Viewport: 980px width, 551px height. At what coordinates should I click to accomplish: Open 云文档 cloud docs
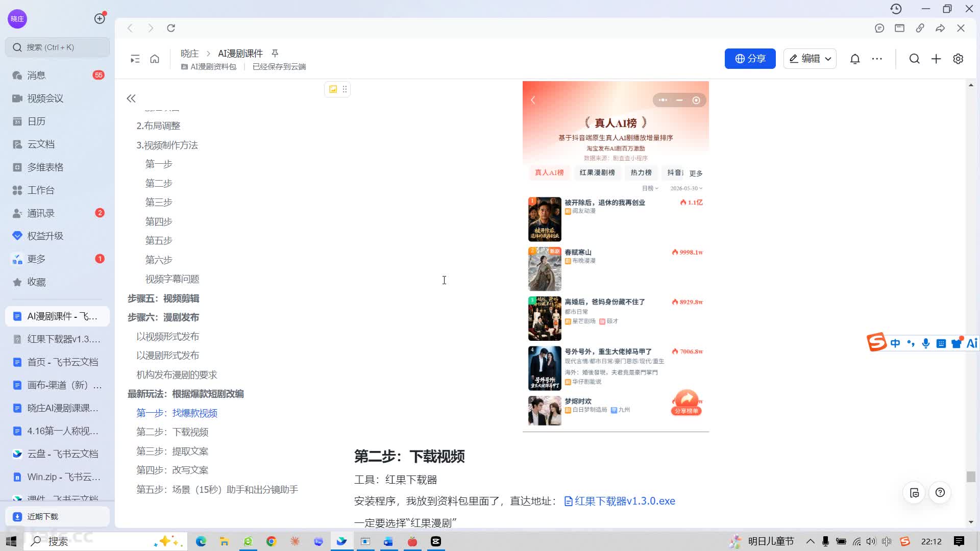point(57,144)
